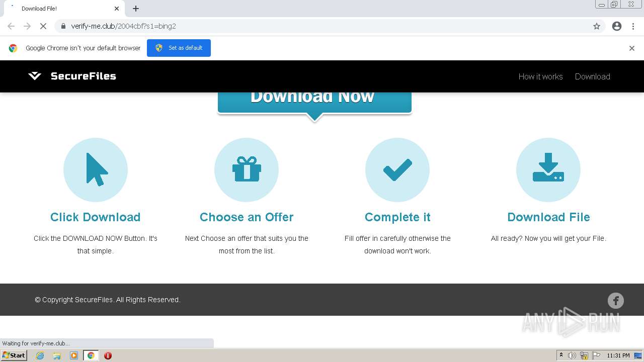Click the cursor arrow icon above Click Download

tap(96, 170)
